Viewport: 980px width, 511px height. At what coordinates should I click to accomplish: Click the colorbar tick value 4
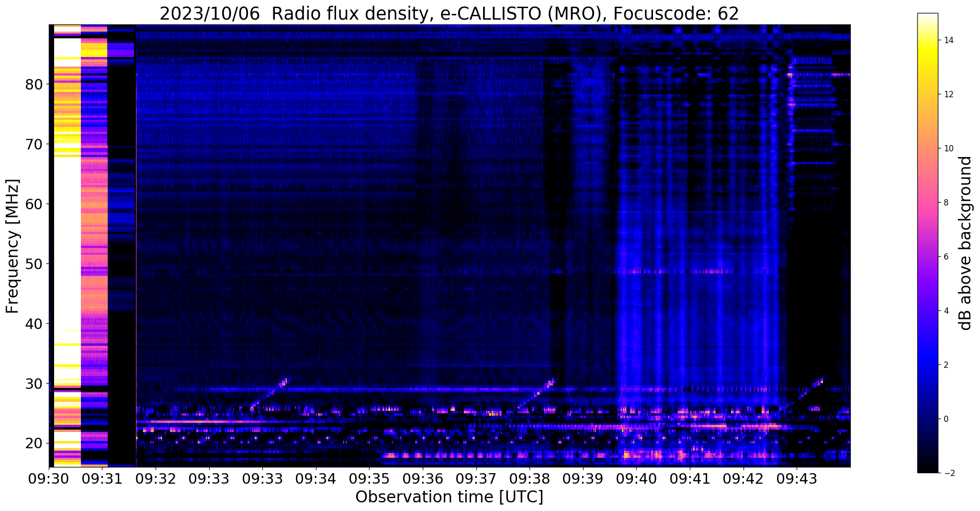946,311
